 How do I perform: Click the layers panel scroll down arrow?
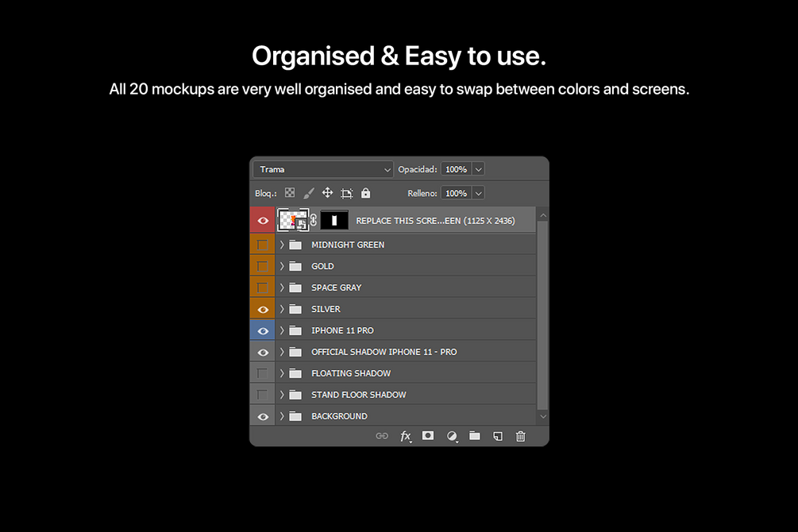pos(543,416)
